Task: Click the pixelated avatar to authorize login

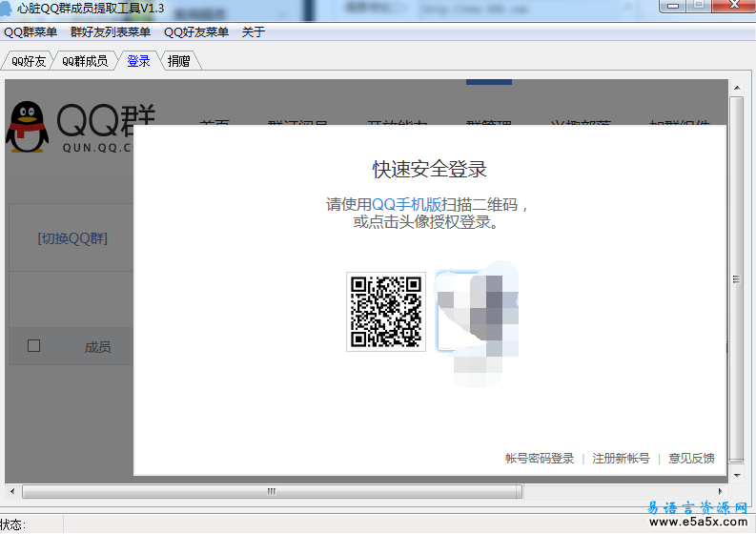Action: click(477, 311)
